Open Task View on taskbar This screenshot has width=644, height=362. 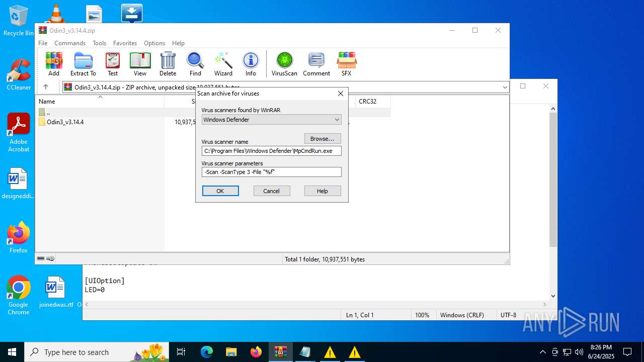pos(181,352)
